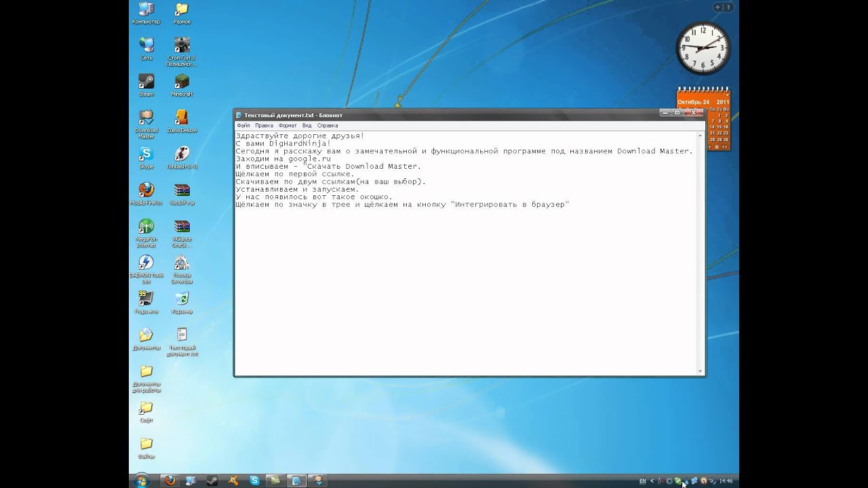868x488 pixels.
Task: Open Steam from the taskbar
Action: click(x=212, y=481)
